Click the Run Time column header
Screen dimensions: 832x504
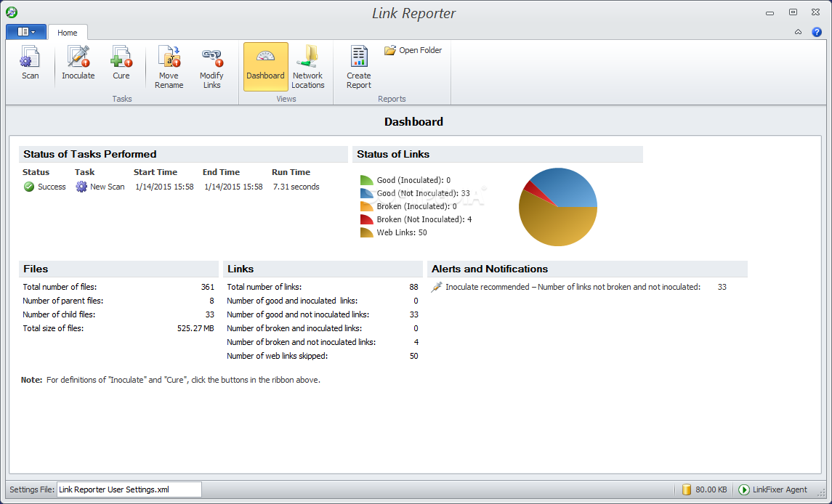coord(291,172)
